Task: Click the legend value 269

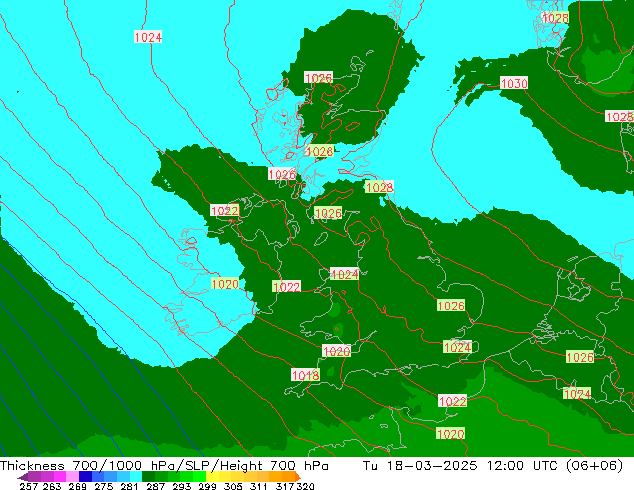Action: (x=77, y=486)
